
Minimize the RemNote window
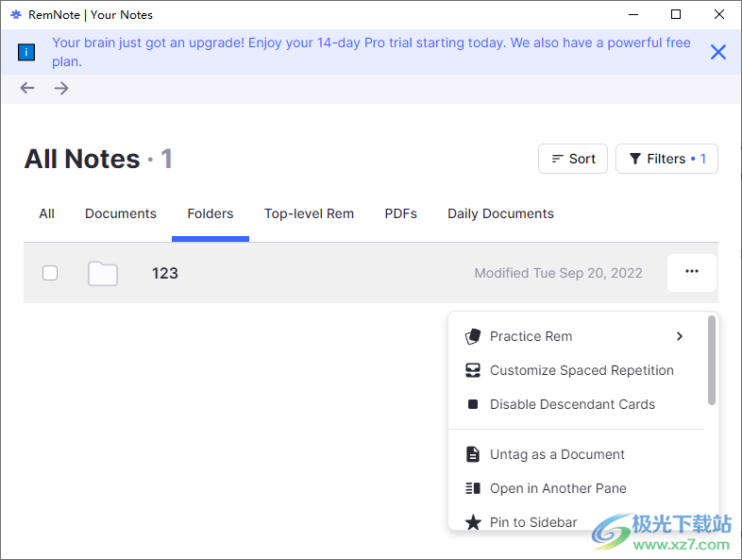[633, 15]
